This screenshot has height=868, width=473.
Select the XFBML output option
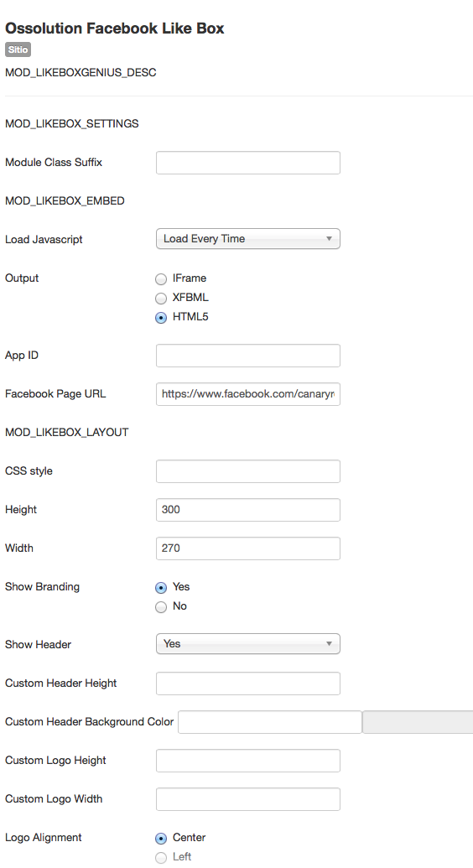point(161,299)
